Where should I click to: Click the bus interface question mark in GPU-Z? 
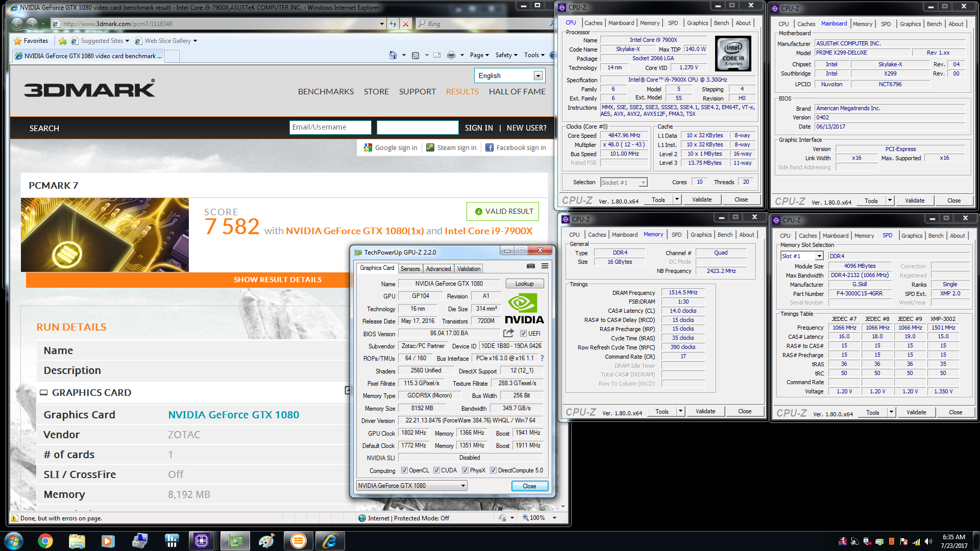[542, 358]
